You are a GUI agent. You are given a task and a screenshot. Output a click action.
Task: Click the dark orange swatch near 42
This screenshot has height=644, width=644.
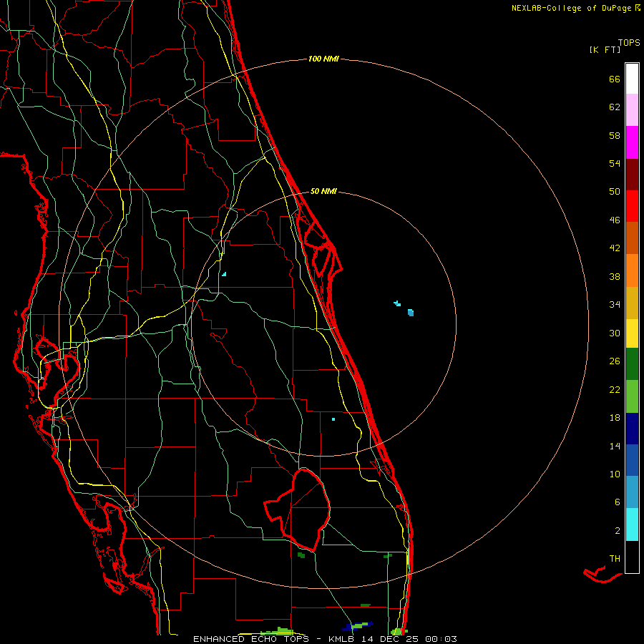(632, 238)
